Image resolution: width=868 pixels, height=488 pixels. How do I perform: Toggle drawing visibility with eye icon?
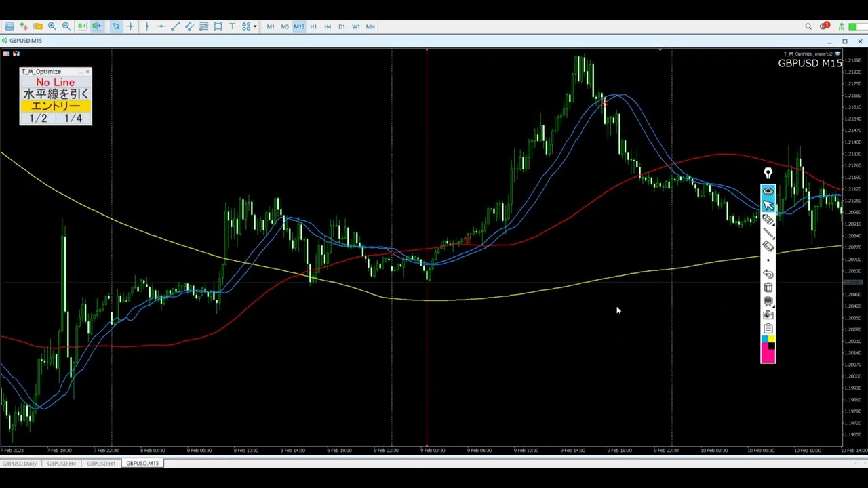click(768, 191)
